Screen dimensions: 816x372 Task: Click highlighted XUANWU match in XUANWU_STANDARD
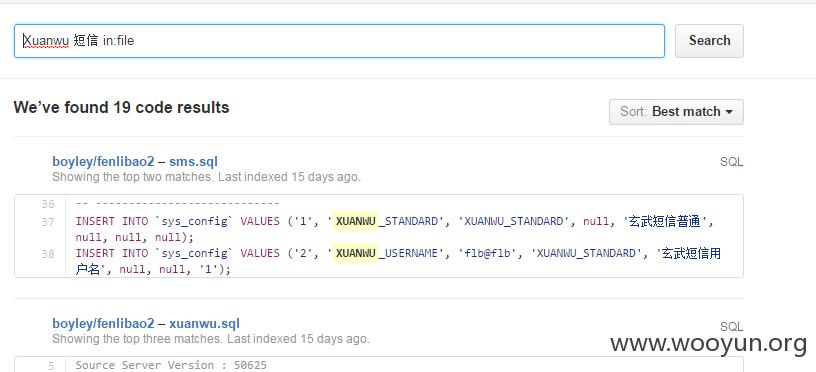(355, 221)
